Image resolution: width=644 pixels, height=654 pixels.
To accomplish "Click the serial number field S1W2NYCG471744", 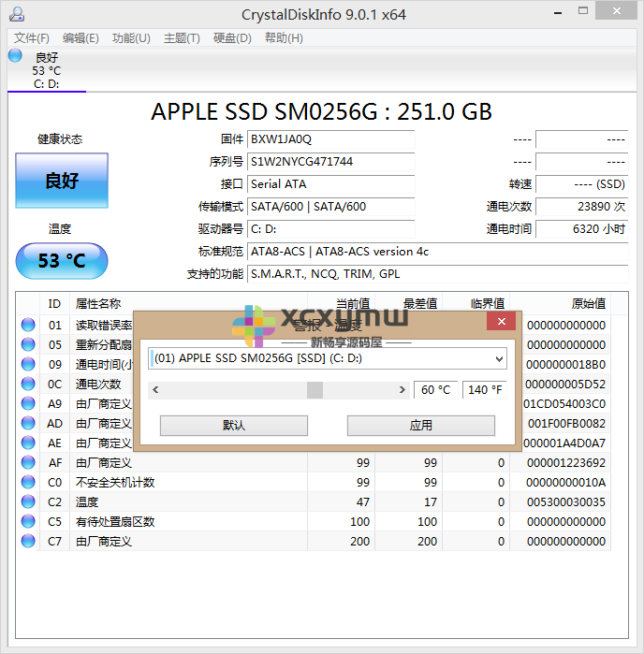I will tap(331, 162).
